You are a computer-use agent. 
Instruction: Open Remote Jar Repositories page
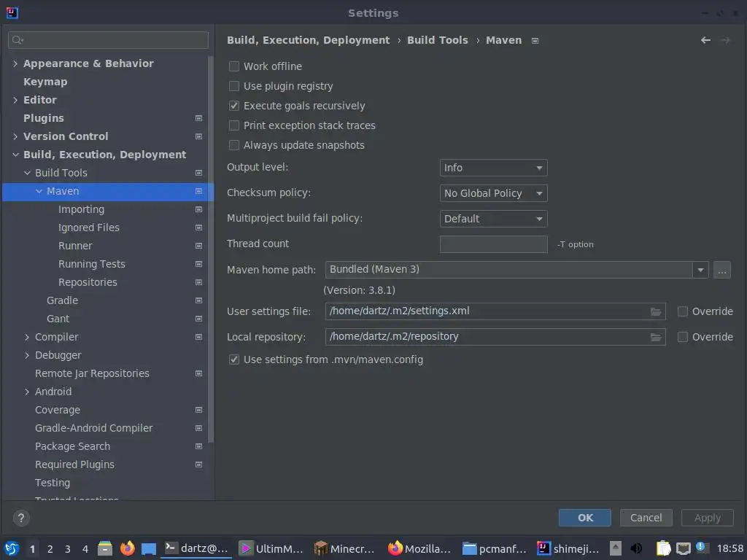point(92,373)
